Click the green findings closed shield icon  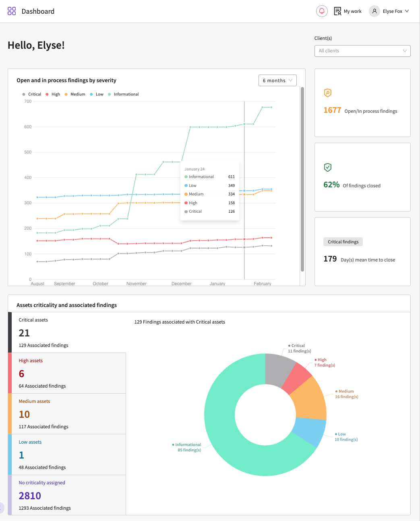pyautogui.click(x=328, y=167)
